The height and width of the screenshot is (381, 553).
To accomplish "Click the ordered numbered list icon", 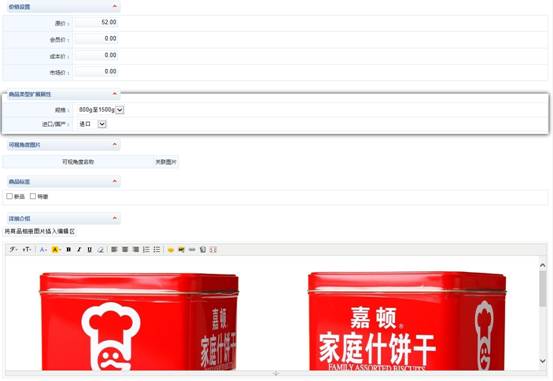I will pyautogui.click(x=146, y=249).
